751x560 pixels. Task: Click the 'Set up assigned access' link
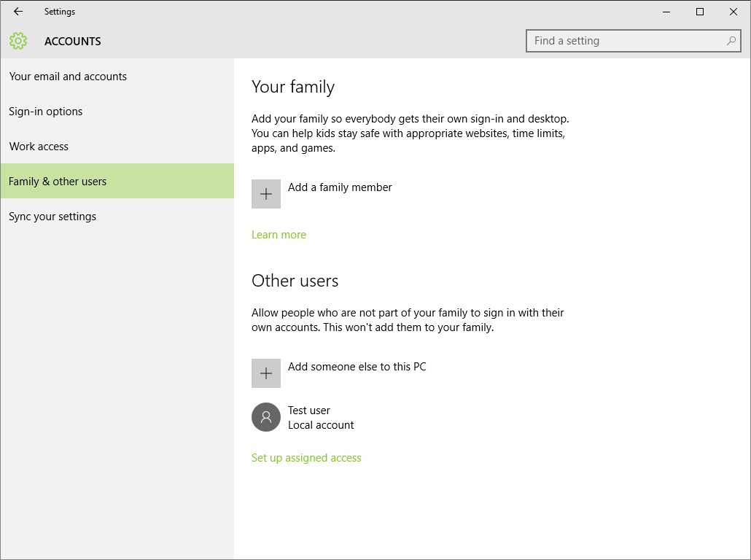[x=306, y=458]
